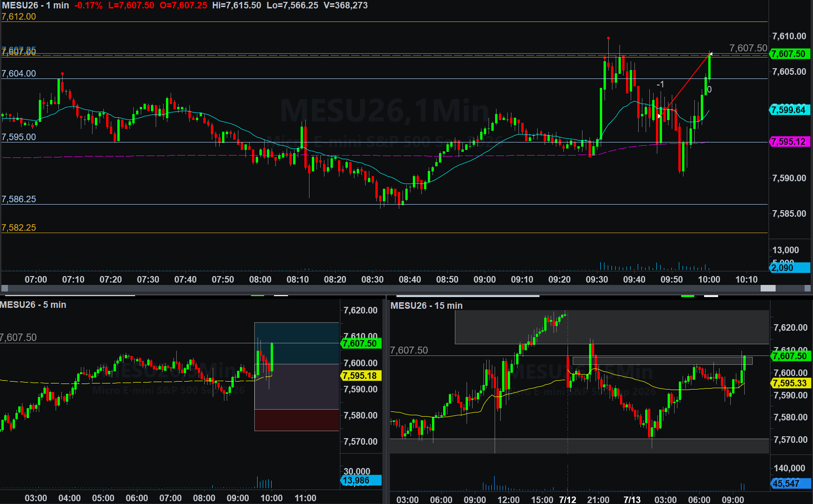Click the MESU26 - 5 min chart title

pyautogui.click(x=33, y=305)
